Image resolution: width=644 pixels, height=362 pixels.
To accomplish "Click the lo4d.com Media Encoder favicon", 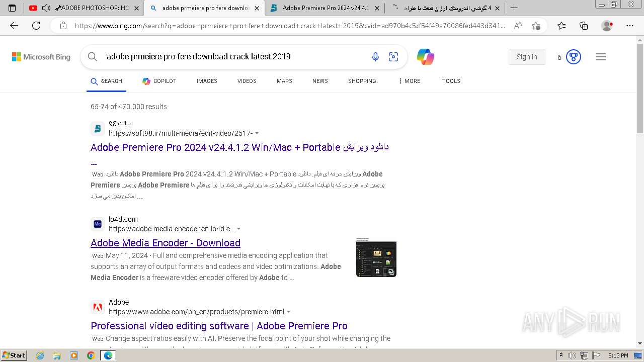I will pyautogui.click(x=98, y=224).
